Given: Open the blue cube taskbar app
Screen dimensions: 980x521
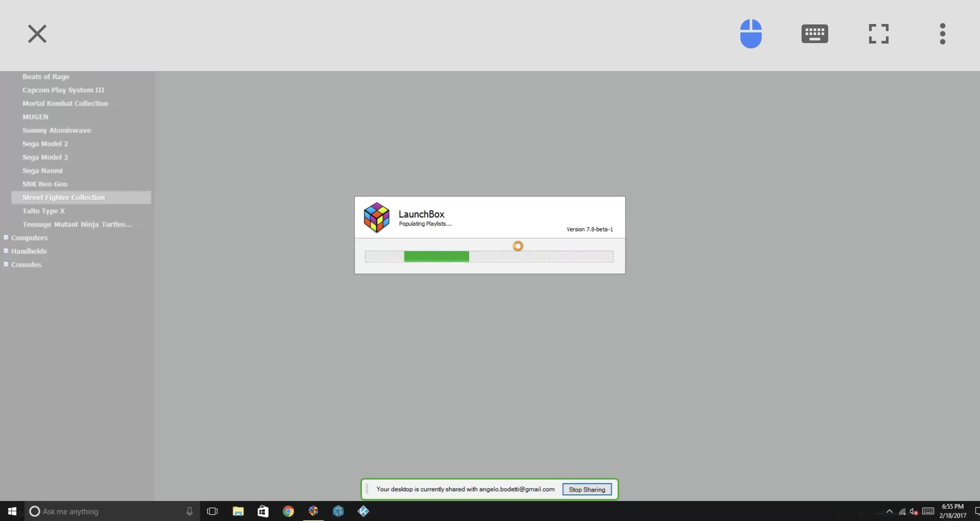Looking at the screenshot, I should click(x=338, y=511).
